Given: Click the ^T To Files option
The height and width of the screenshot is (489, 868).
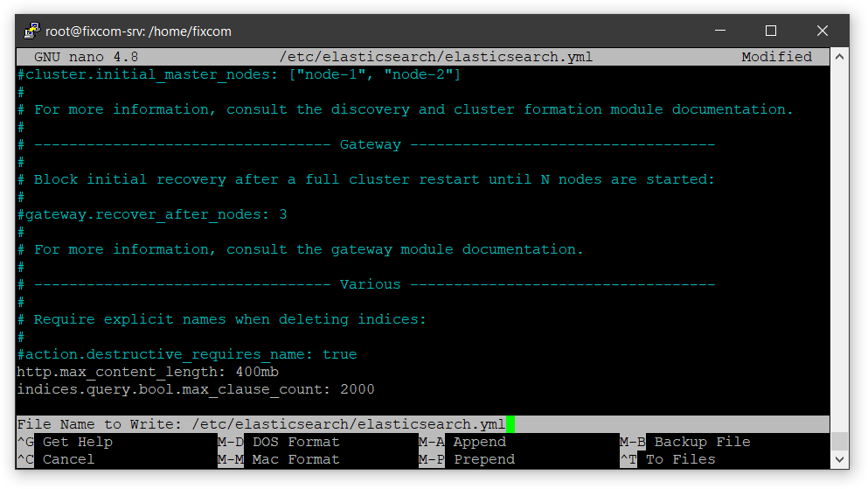Looking at the screenshot, I should click(x=668, y=459).
